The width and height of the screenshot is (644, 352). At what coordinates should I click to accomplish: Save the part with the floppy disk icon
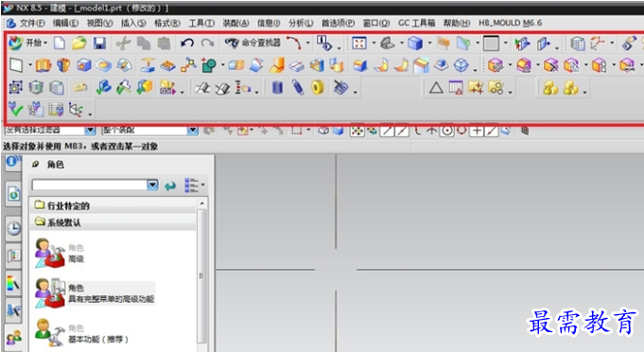click(x=100, y=43)
